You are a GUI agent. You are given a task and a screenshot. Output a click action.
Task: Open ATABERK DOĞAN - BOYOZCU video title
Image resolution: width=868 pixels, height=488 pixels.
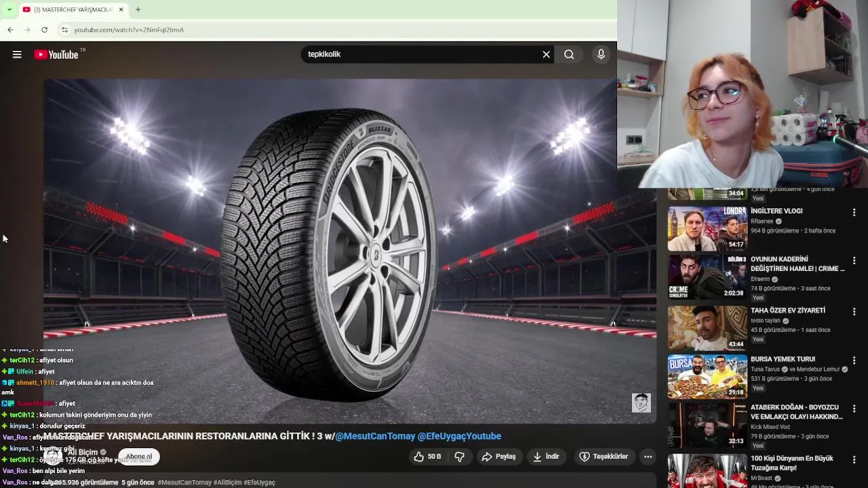pos(797,412)
